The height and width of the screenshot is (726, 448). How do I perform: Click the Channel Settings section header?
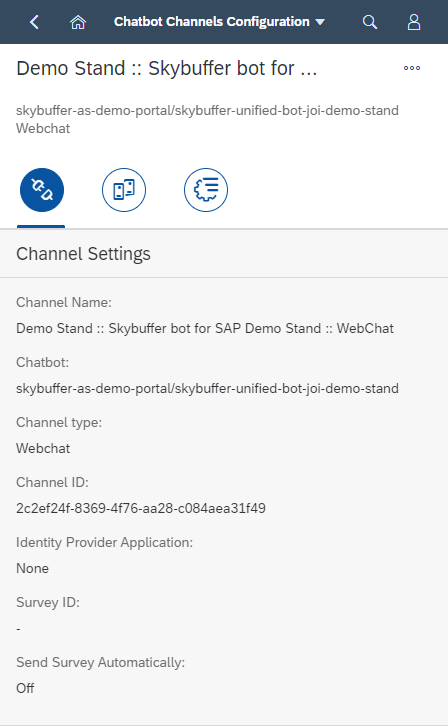pos(83,254)
